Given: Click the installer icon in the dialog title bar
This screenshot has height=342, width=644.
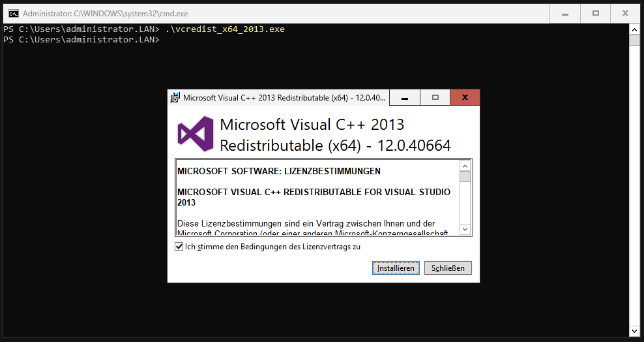Looking at the screenshot, I should [175, 98].
